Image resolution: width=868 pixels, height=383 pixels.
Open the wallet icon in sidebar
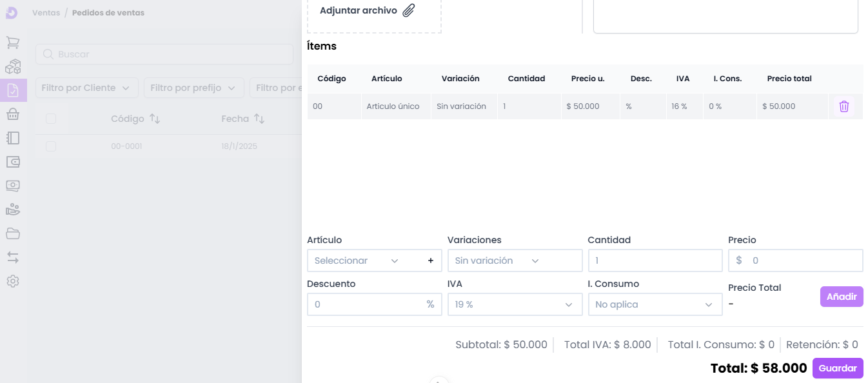point(13,162)
